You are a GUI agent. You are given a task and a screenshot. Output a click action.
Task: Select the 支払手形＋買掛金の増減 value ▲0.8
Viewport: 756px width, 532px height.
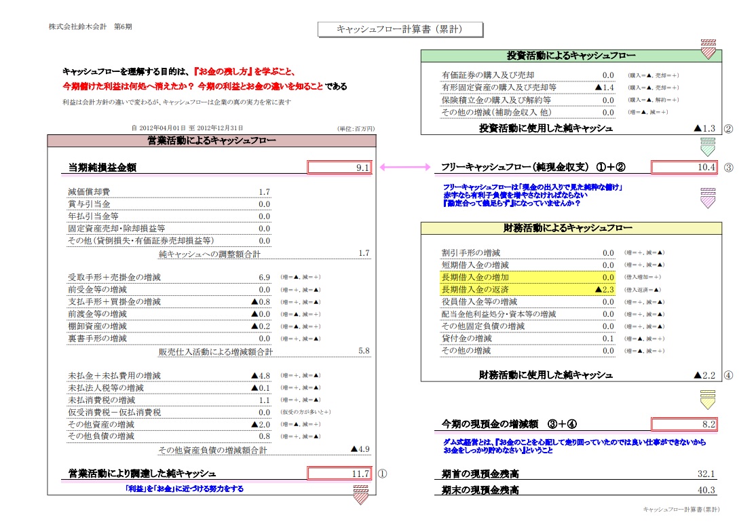click(261, 302)
